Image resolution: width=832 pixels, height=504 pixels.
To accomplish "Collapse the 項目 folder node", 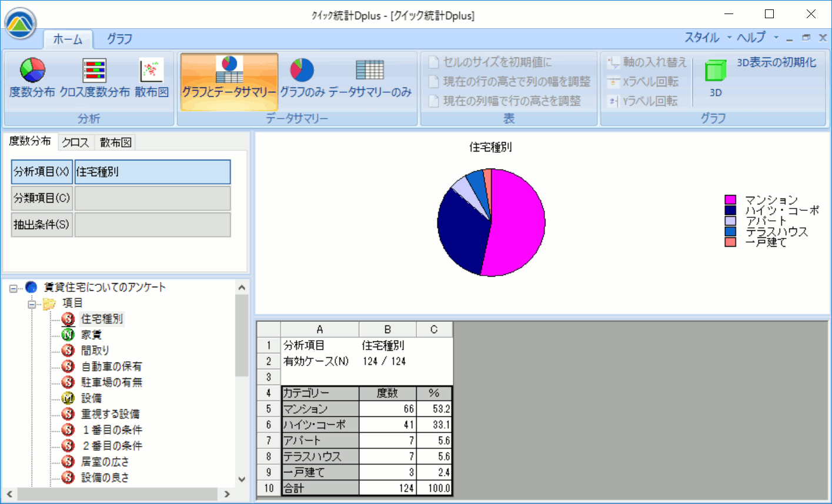I will [x=32, y=304].
